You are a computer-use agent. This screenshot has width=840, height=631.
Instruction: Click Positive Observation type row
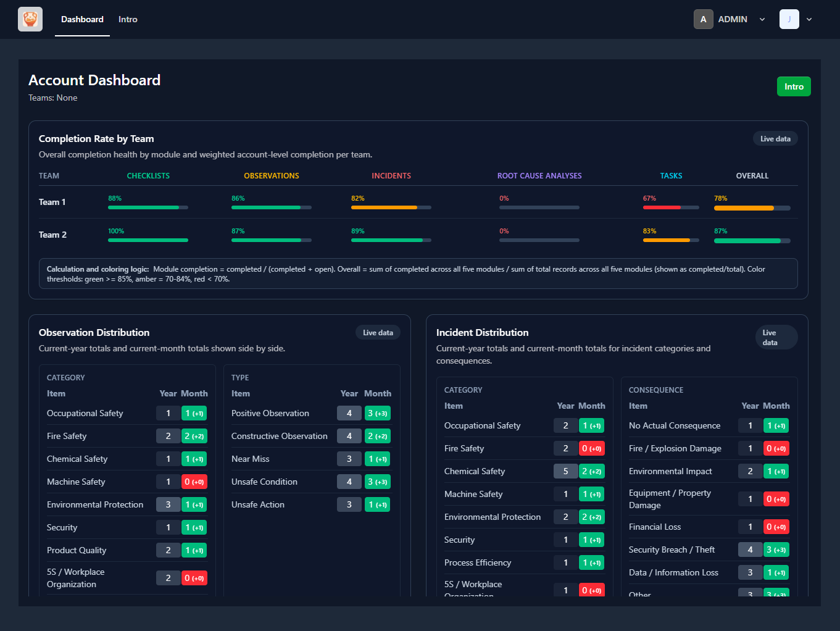click(x=312, y=413)
